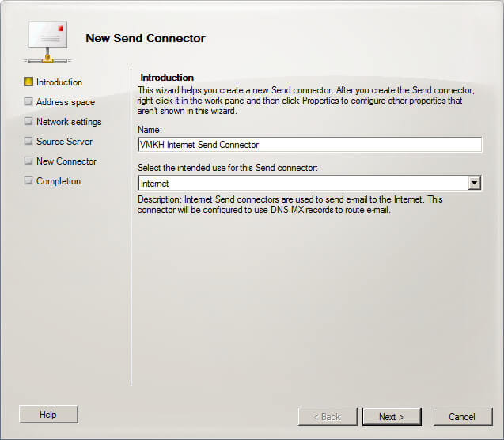Click the wizard help paragraph mentioning Properties
Image resolution: width=504 pixels, height=440 pixels.
coord(305,101)
